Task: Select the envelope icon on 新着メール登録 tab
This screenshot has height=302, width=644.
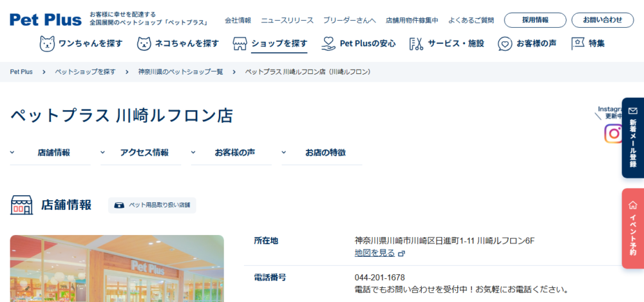Action: [x=633, y=111]
